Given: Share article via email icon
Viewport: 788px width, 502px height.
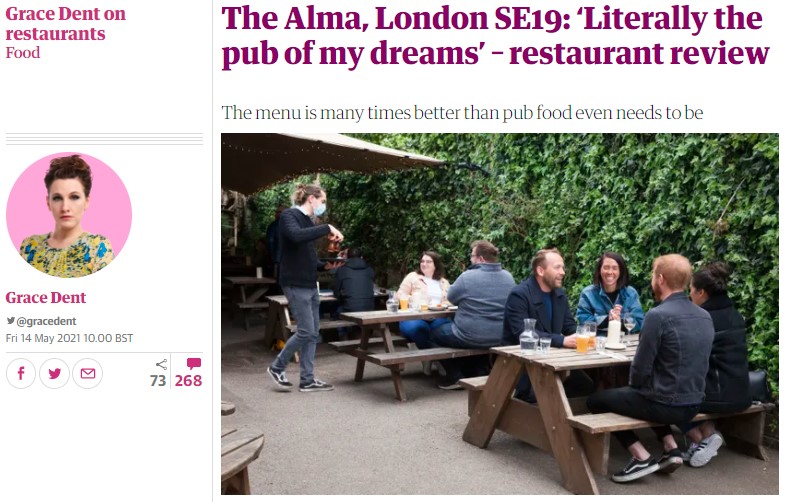Looking at the screenshot, I should [87, 373].
